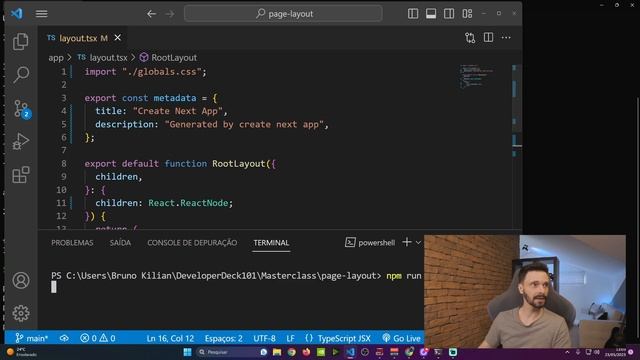Viewport: 640px width, 360px height.
Task: Open the weather widget in the taskbar
Action: click(x=22, y=352)
